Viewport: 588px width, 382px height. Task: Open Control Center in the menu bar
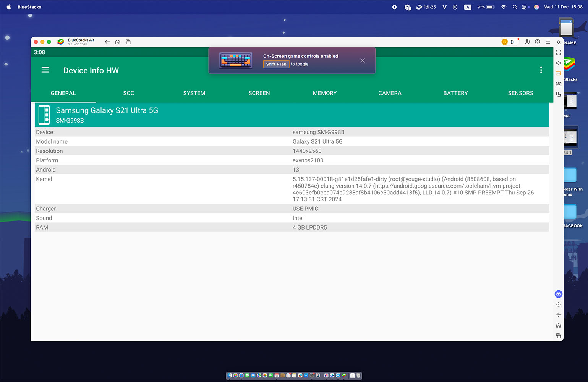[x=525, y=7]
